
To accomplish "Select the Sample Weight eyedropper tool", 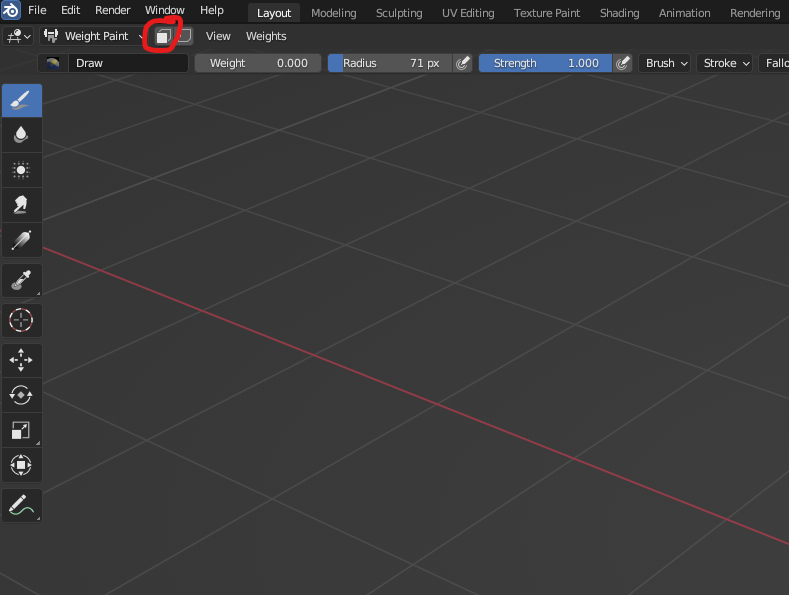I will point(22,280).
